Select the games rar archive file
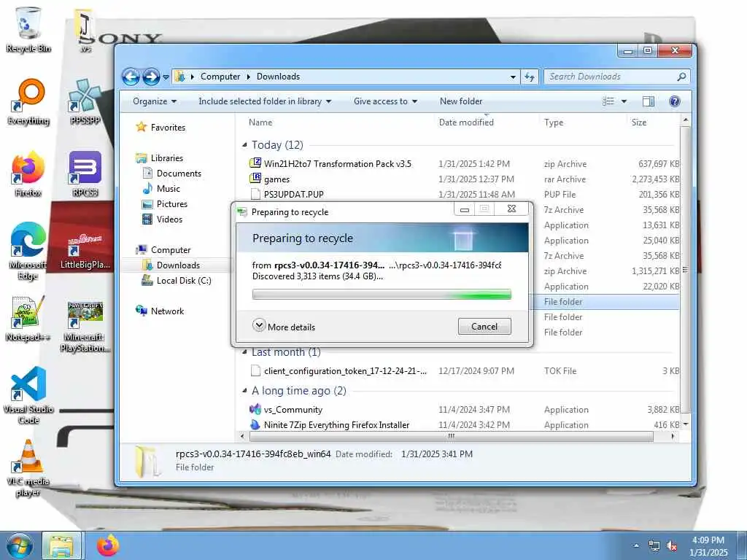747x560 pixels. pyautogui.click(x=276, y=179)
